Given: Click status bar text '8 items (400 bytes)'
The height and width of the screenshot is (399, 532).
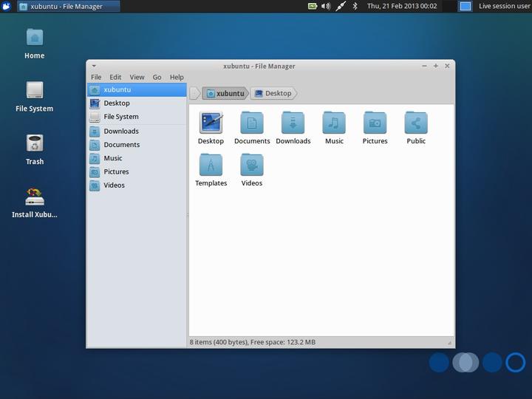Looking at the screenshot, I should coord(218,342).
